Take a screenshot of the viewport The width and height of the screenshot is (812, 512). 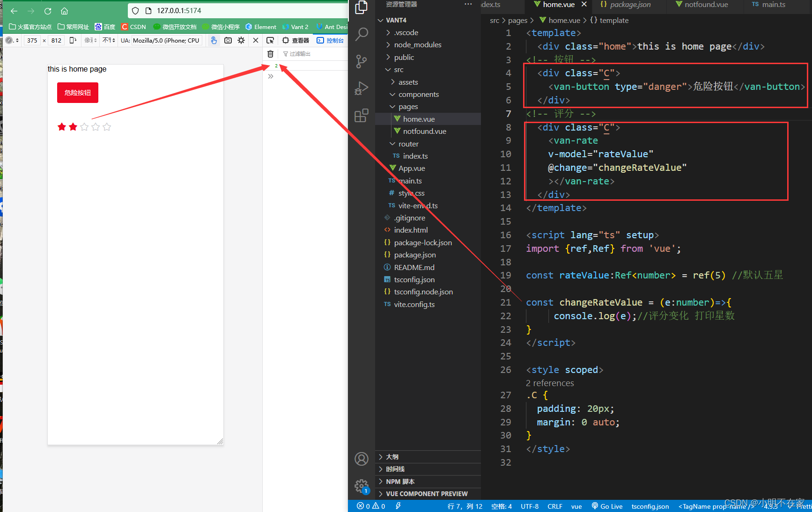tap(228, 40)
